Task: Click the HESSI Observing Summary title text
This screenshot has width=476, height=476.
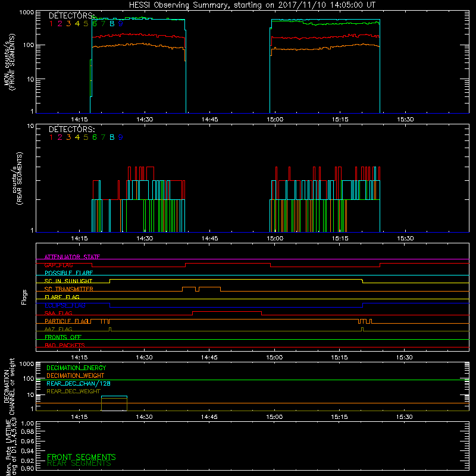Action: (x=252, y=5)
